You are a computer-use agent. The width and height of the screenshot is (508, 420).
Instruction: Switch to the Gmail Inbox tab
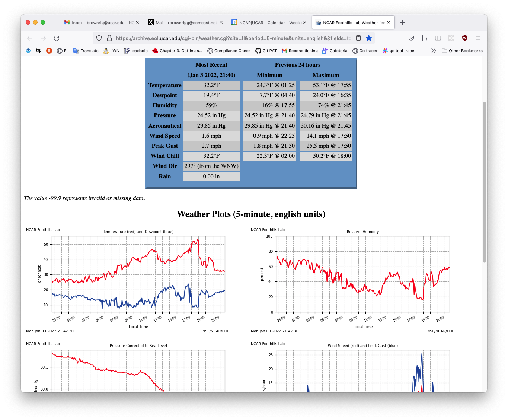click(x=99, y=23)
